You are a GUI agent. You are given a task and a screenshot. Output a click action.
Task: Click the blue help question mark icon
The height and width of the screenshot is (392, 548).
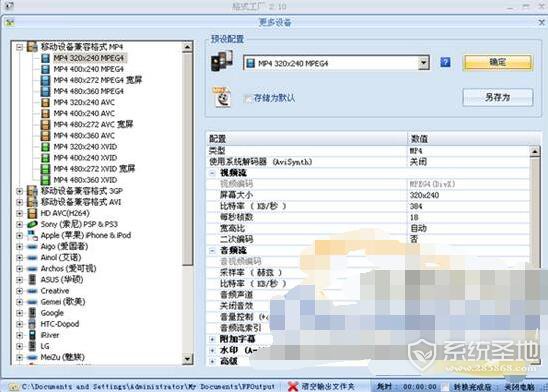click(x=445, y=62)
